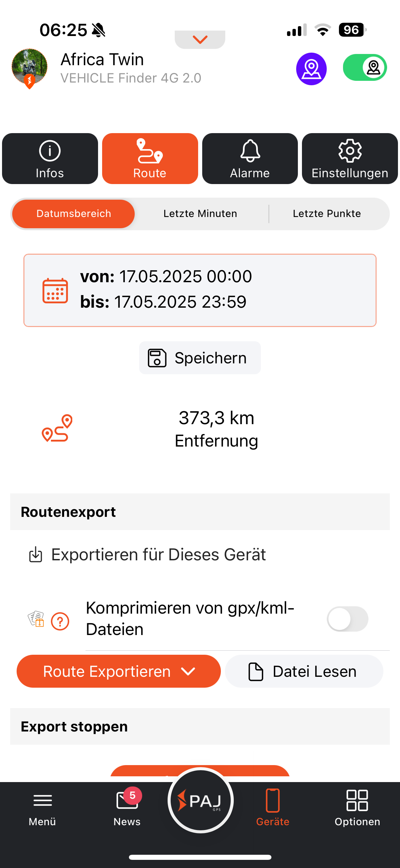
Task: Collapse header with the orange chevron
Action: 200,40
